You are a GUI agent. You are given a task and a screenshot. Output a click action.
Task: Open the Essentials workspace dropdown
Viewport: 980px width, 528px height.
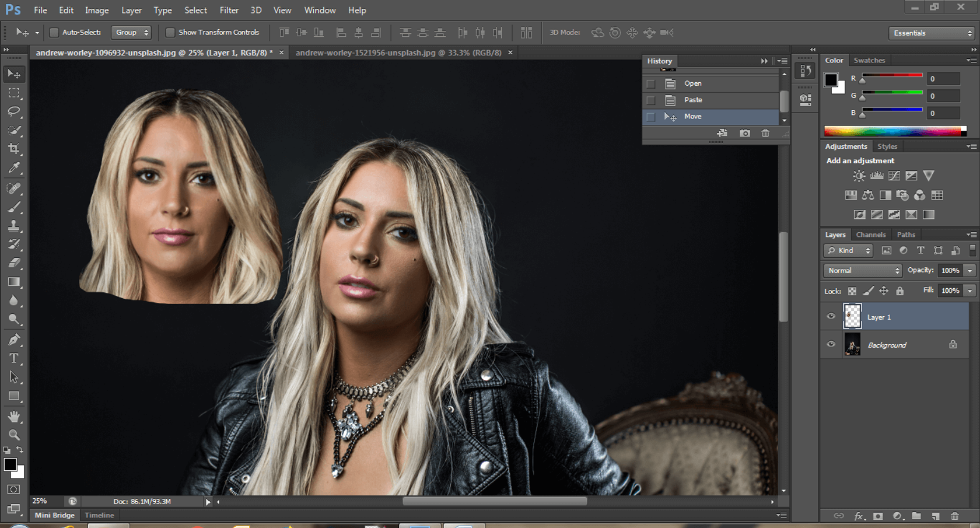(930, 33)
